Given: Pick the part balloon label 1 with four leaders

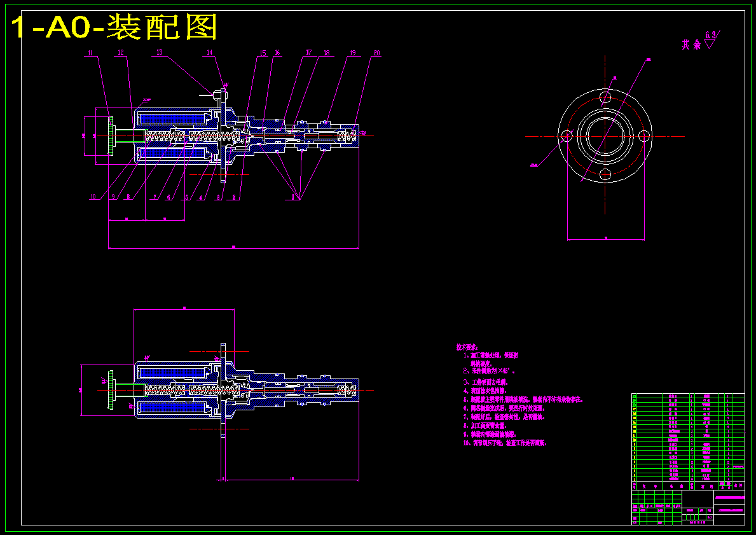Looking at the screenshot, I should coord(292,197).
